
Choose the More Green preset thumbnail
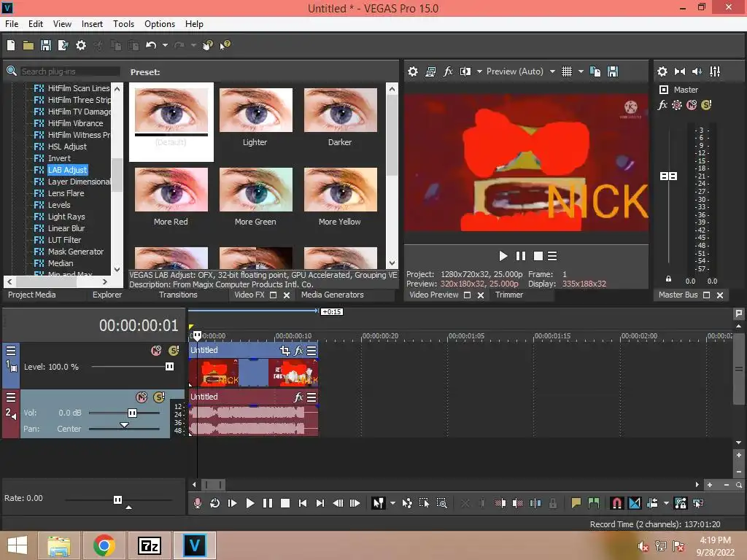point(256,190)
